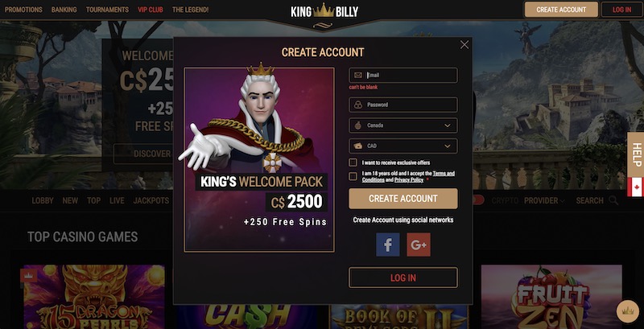Focus the Email input field
The width and height of the screenshot is (644, 329).
403,76
